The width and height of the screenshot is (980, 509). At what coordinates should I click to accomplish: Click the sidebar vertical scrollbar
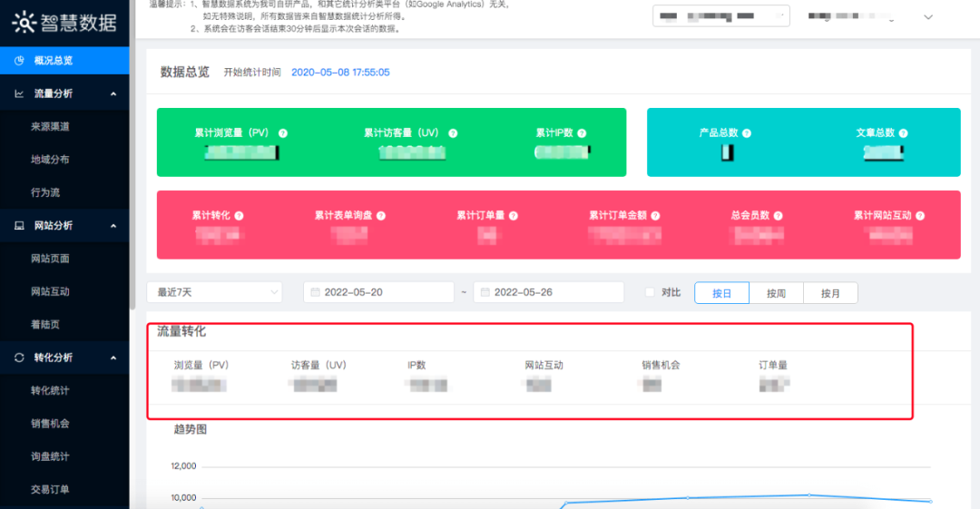pos(132,181)
